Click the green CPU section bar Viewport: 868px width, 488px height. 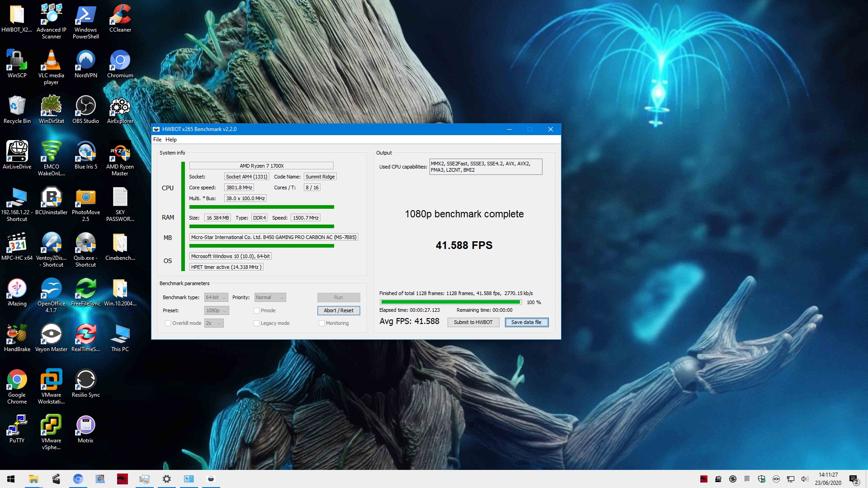(x=183, y=216)
